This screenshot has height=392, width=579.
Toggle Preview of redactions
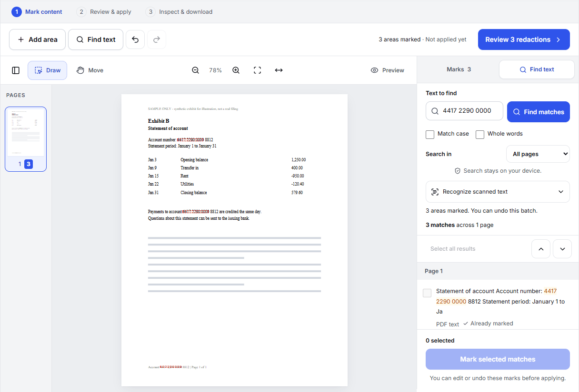(x=387, y=70)
